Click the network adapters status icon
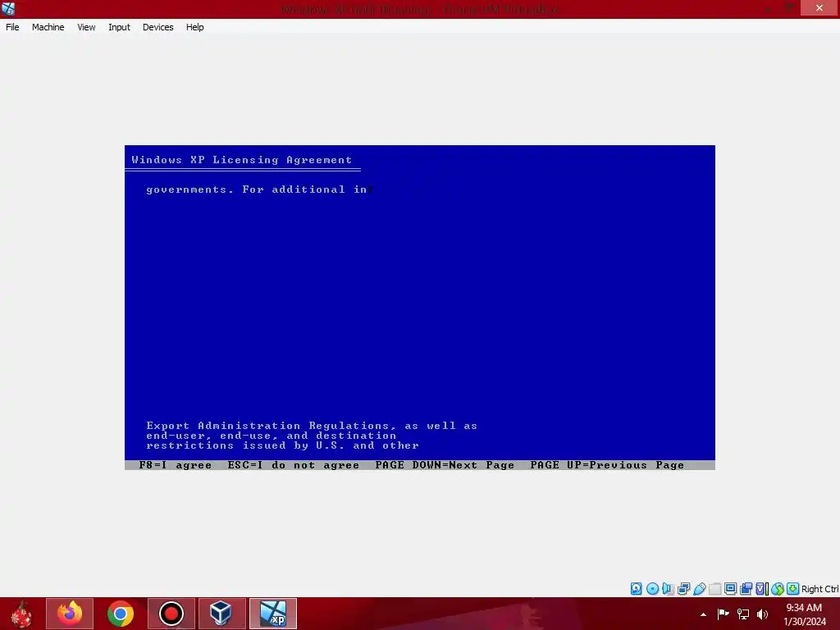Screen dimensions: 840x630 coord(683,589)
